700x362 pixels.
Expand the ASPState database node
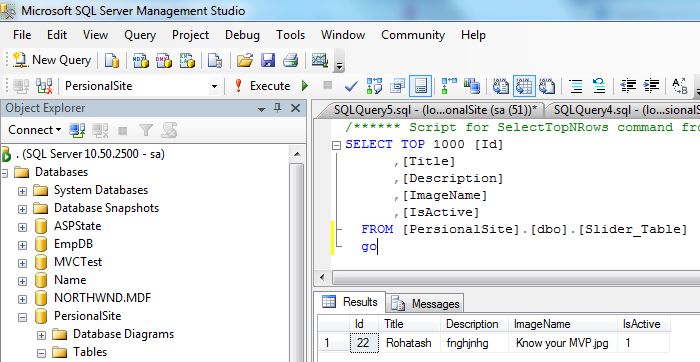[x=22, y=227]
